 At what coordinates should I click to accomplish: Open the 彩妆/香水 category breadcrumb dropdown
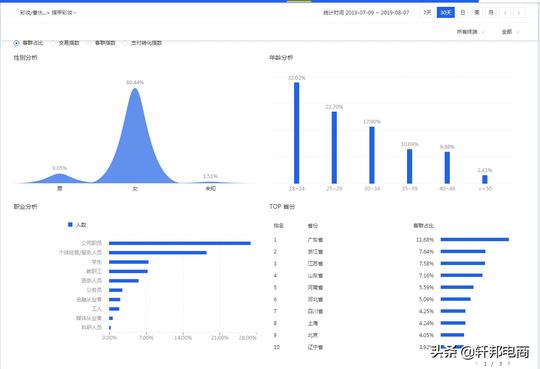(x=33, y=13)
